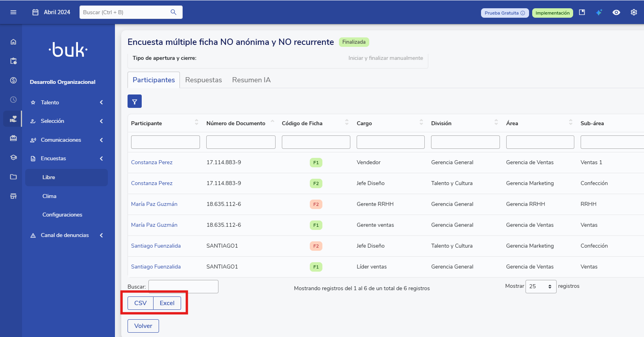Select Clima in the sidebar menu
Viewport: 644px width, 337px height.
click(x=50, y=196)
